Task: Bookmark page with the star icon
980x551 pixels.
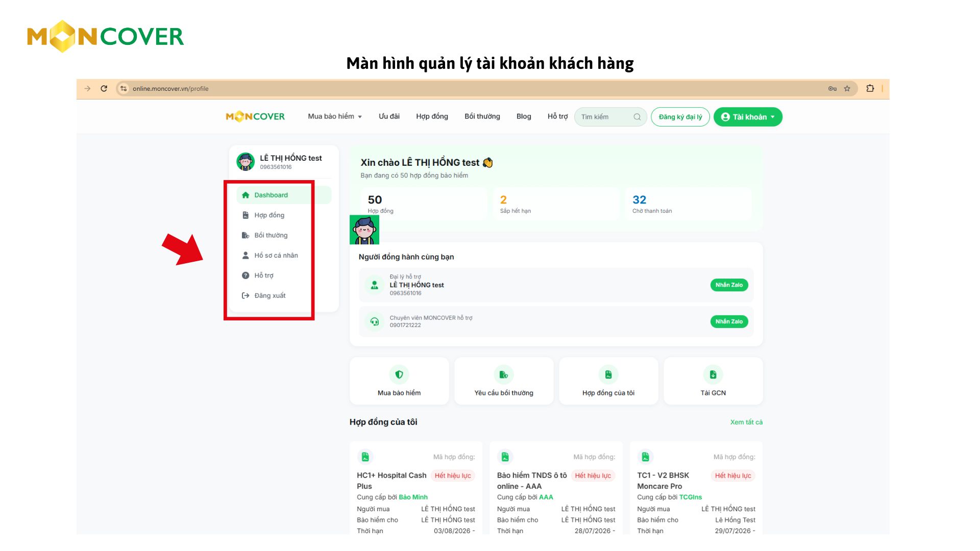Action: [847, 88]
